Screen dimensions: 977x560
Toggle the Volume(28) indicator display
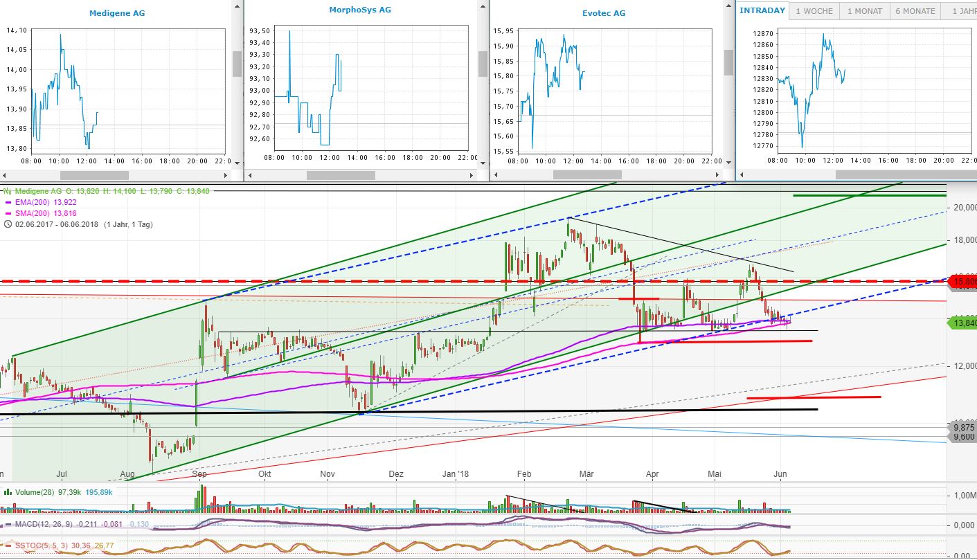7,491
